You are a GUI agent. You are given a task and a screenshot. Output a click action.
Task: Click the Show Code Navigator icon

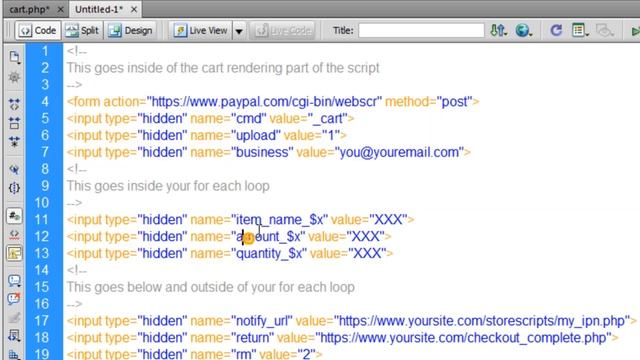click(14, 77)
